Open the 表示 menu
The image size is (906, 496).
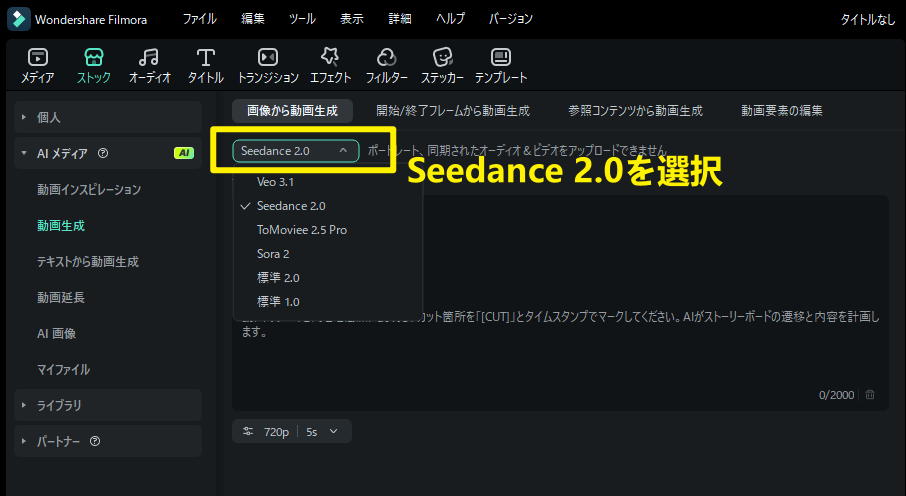(x=351, y=19)
